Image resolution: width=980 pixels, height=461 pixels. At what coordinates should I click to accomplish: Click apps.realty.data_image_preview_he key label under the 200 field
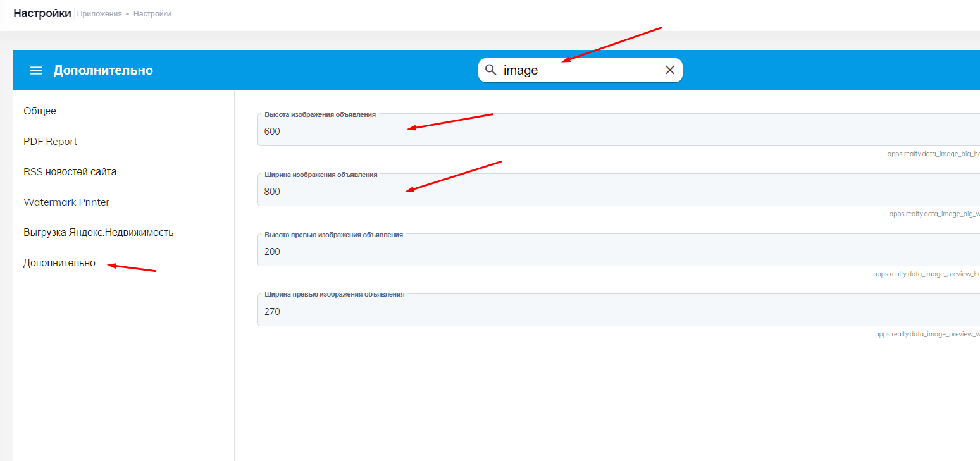pos(926,274)
